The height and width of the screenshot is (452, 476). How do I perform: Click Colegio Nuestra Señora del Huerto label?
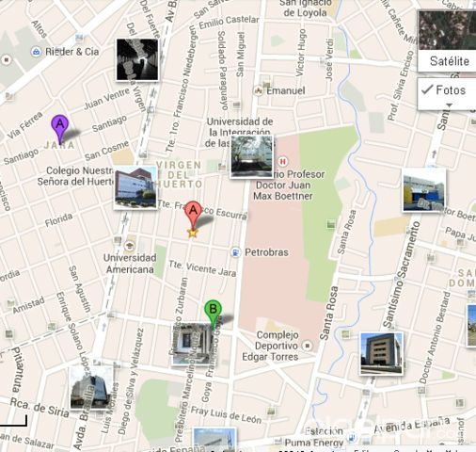coord(75,176)
